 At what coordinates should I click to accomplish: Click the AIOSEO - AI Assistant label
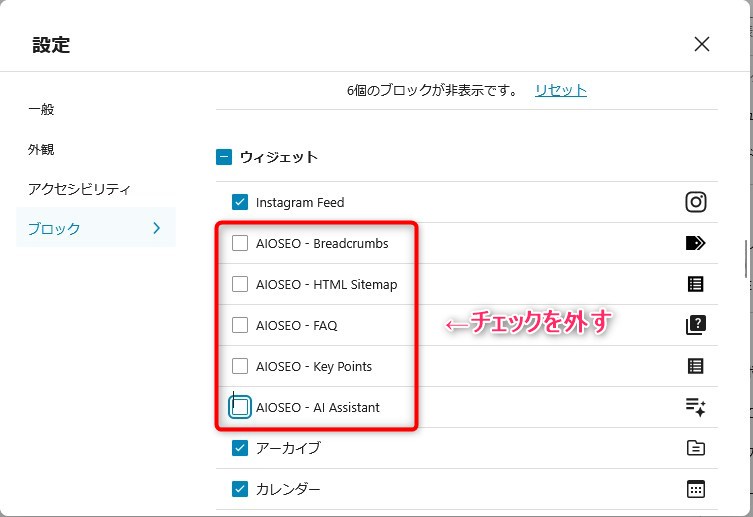coord(318,408)
